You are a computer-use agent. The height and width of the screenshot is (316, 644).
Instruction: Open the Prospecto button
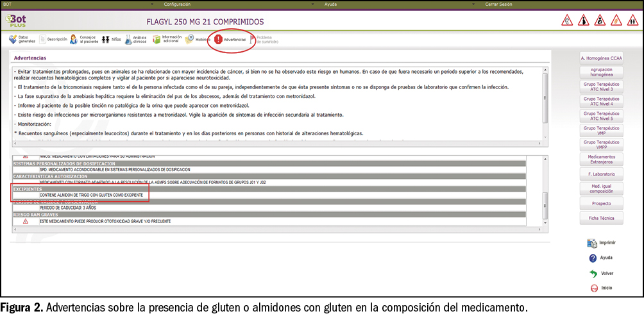pyautogui.click(x=601, y=203)
